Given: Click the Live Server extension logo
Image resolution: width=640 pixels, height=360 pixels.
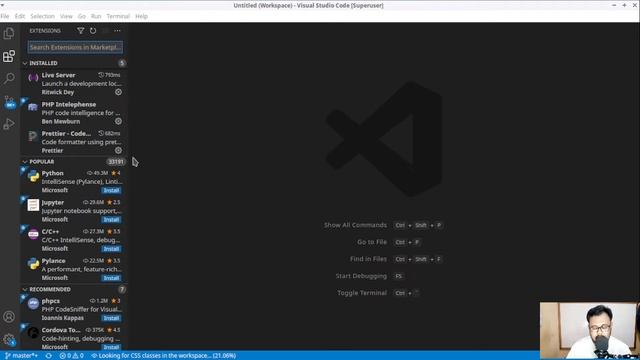Looking at the screenshot, I should coord(33,78).
